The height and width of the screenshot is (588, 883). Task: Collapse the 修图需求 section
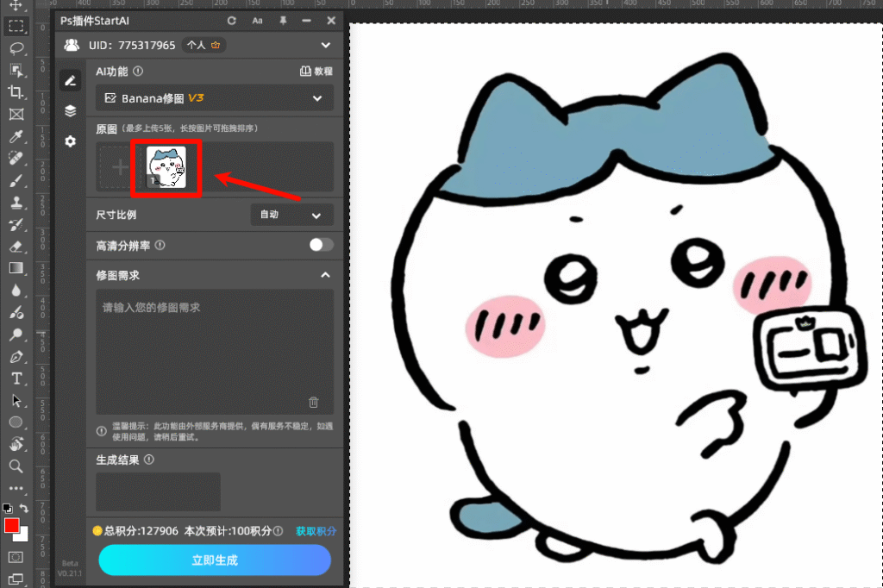click(x=325, y=274)
